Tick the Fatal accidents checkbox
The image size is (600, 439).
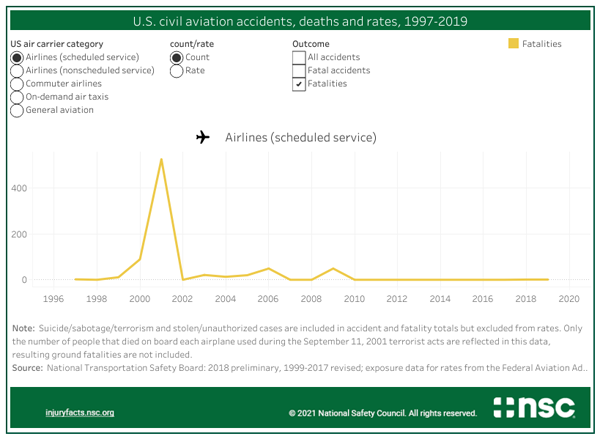click(299, 71)
